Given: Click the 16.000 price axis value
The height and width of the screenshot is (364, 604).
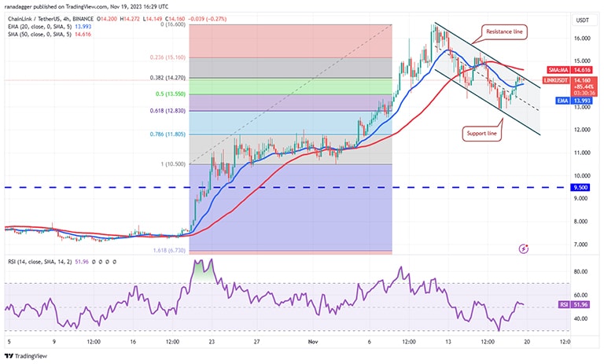Looking at the screenshot, I should [x=582, y=39].
